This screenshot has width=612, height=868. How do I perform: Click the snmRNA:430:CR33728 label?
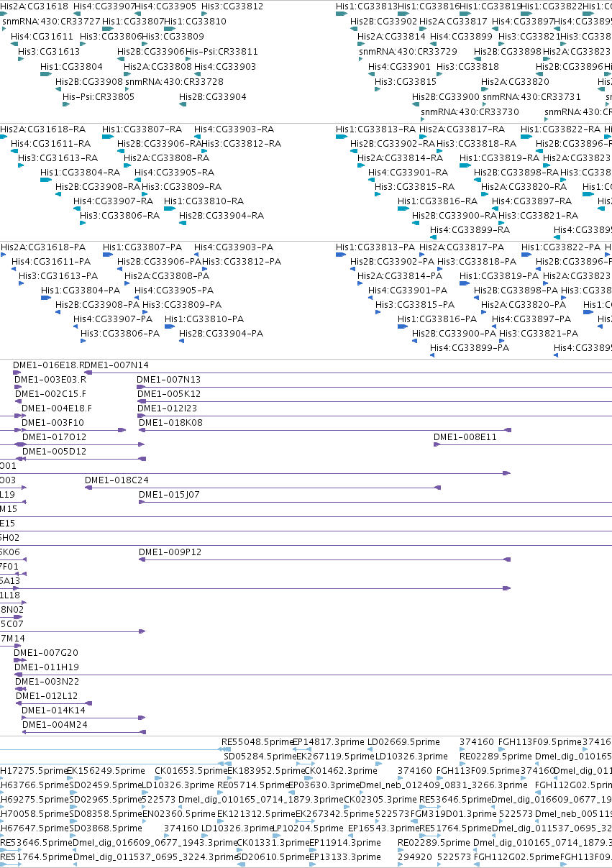[x=174, y=82]
